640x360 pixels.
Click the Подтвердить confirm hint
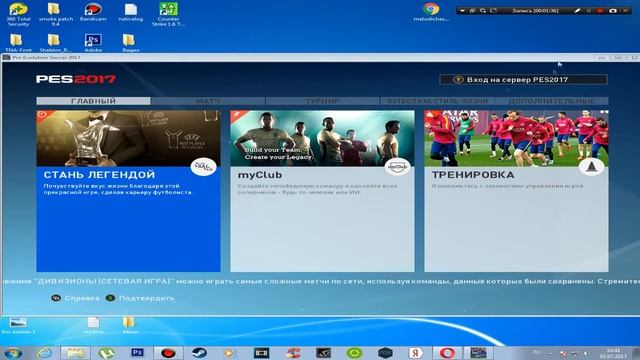pos(140,298)
